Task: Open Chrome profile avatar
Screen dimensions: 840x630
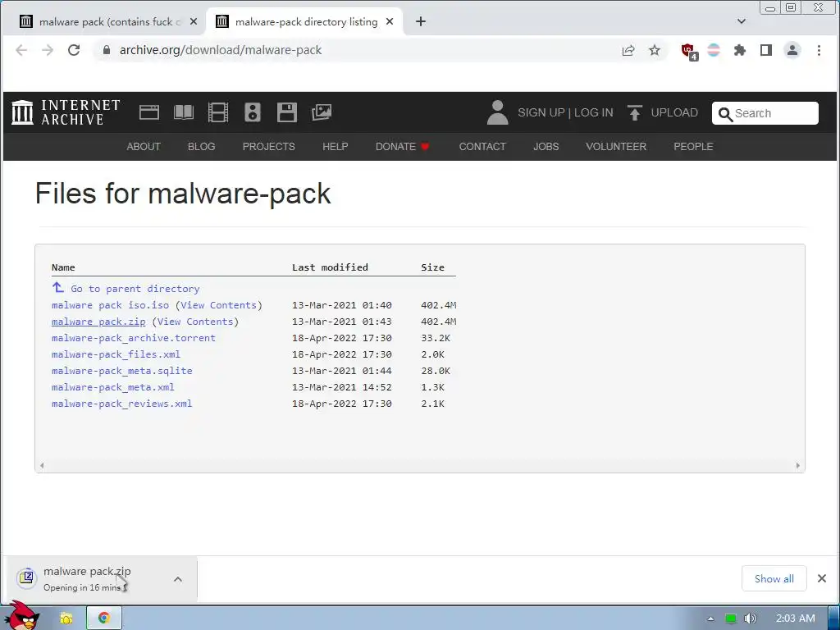Action: [792, 50]
